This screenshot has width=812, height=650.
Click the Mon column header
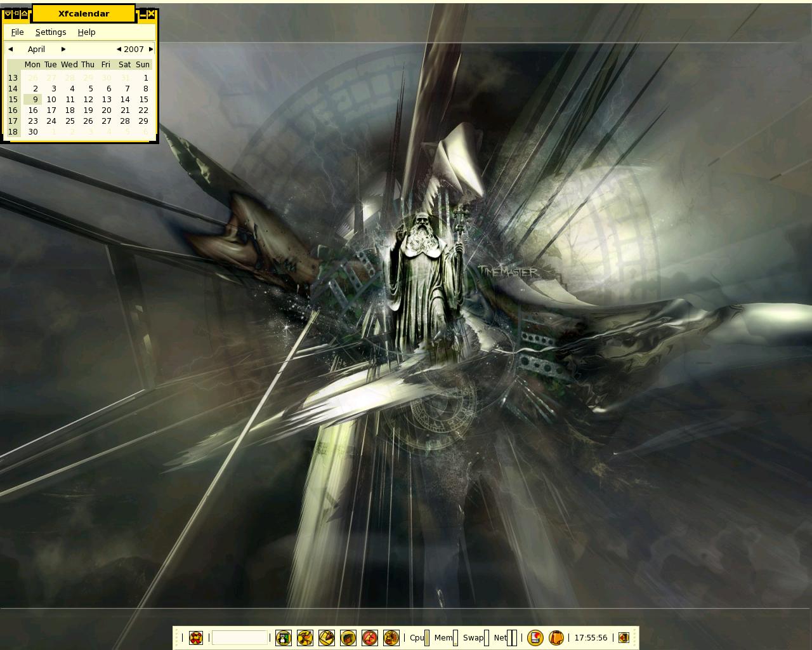click(32, 64)
